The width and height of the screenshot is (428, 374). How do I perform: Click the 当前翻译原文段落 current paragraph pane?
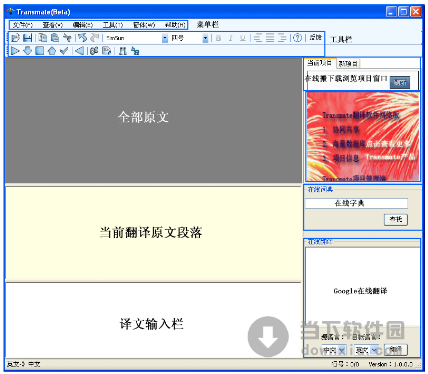[153, 233]
